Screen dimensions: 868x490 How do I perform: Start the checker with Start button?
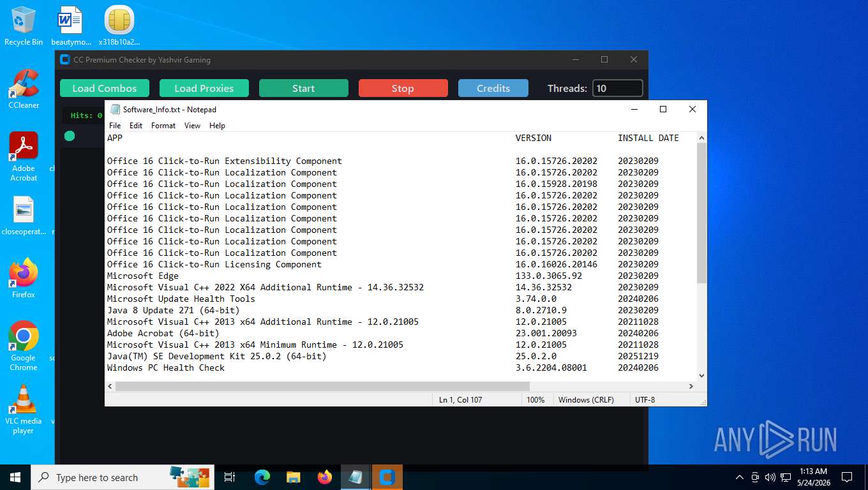click(x=304, y=88)
